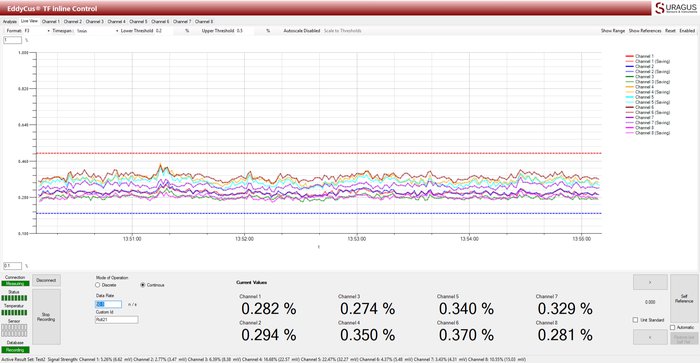
Task: Click Channel 1 current value 0.282 %
Action: click(x=269, y=309)
